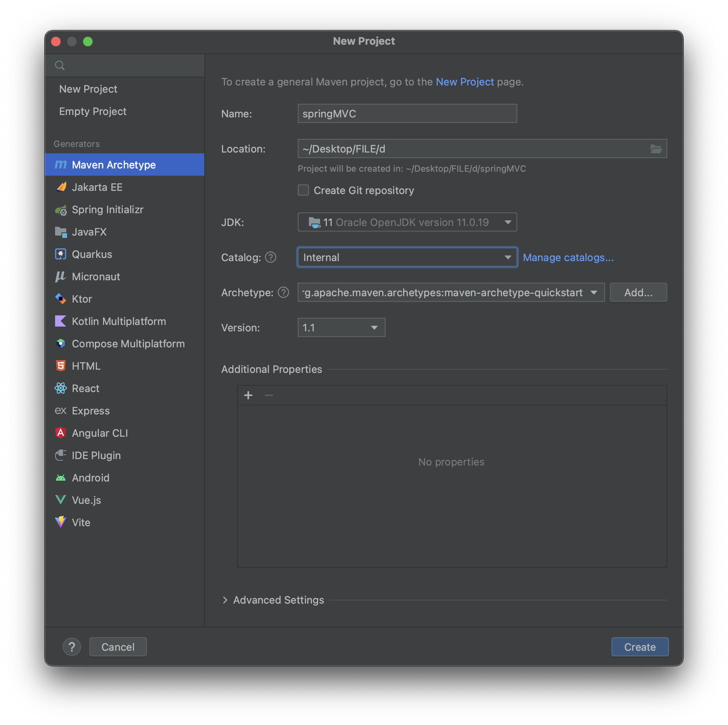Click the Angular CLI shield icon

click(61, 433)
